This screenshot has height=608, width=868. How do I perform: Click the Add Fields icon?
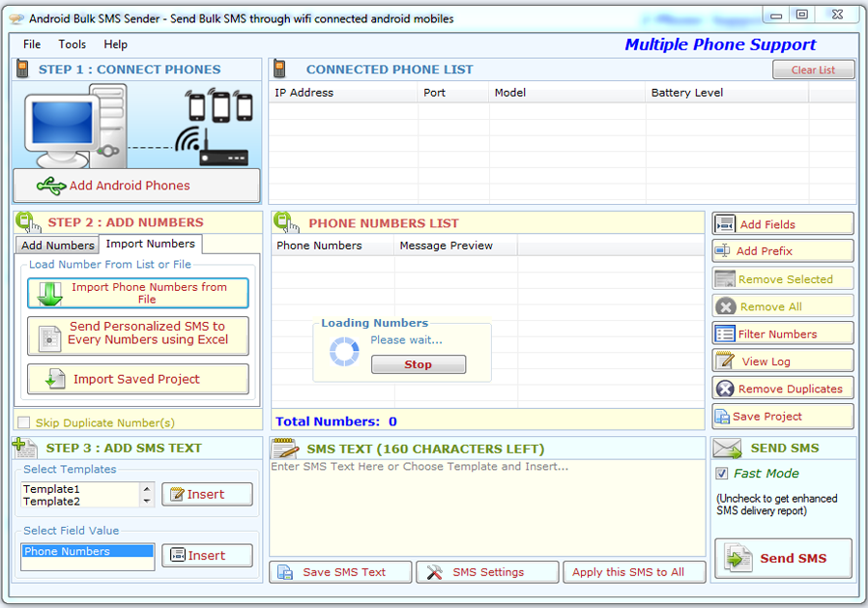pyautogui.click(x=725, y=224)
